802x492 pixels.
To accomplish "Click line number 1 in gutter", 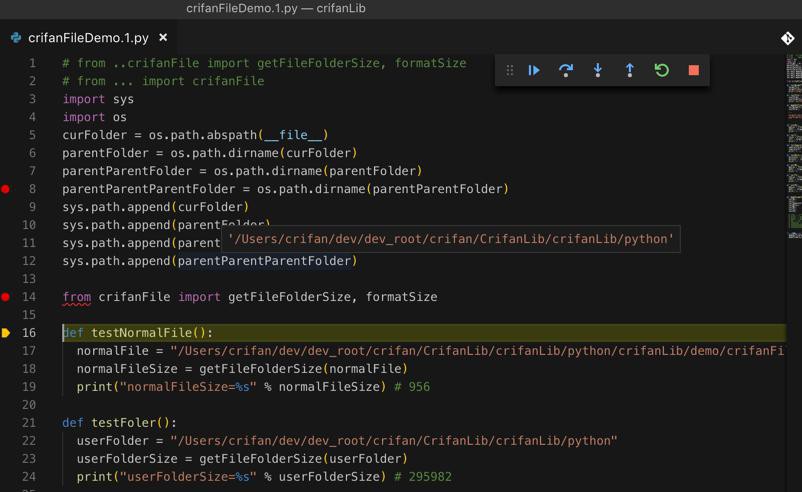I will pyautogui.click(x=32, y=63).
